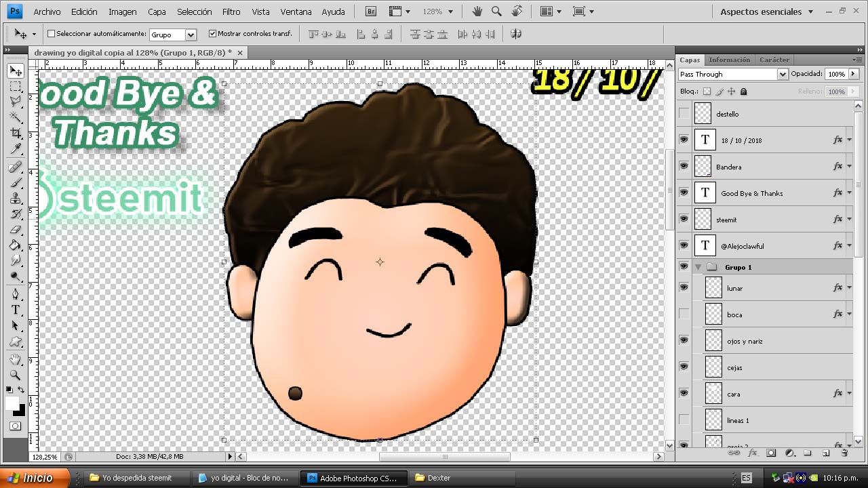
Task: Show the boca layer
Action: click(684, 314)
